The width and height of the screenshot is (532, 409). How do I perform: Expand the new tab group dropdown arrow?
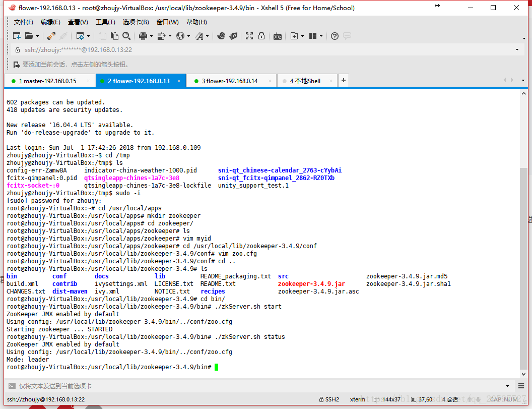click(x=302, y=36)
